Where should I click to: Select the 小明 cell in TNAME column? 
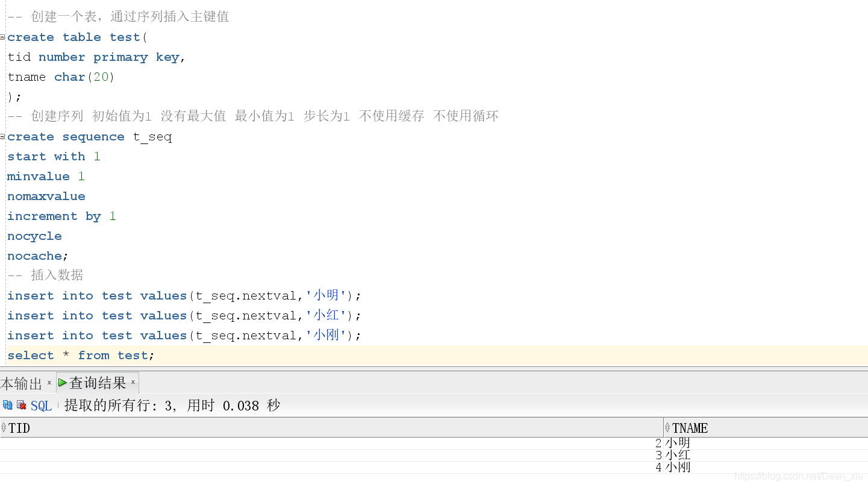[766, 443]
